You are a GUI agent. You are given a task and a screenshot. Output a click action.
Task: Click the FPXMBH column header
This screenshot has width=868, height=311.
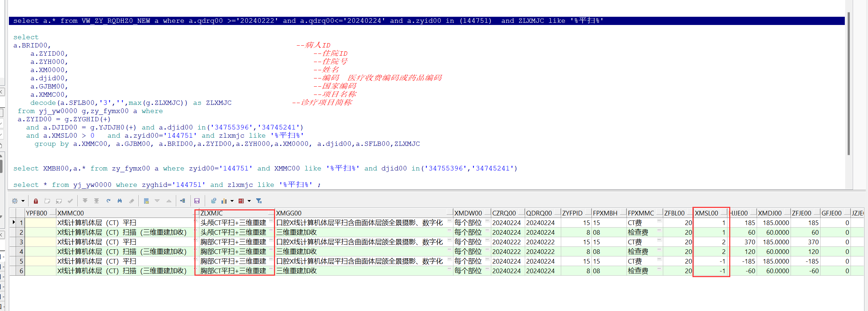click(x=609, y=213)
